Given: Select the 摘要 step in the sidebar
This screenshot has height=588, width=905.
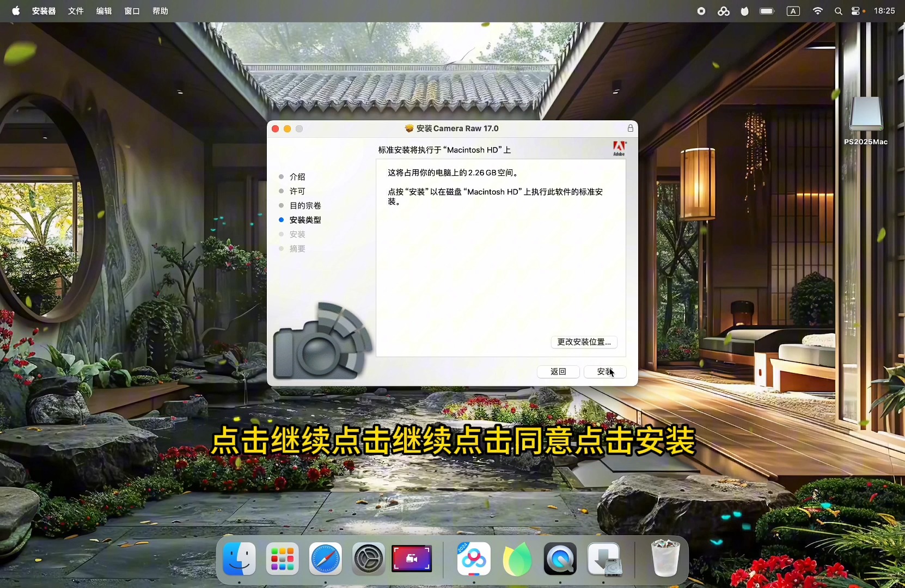Looking at the screenshot, I should (297, 249).
